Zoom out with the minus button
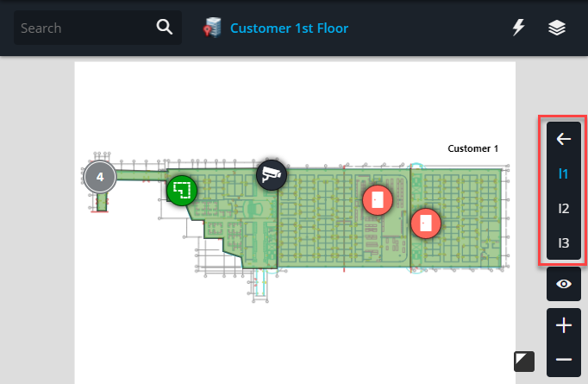This screenshot has width=588, height=384. point(564,359)
